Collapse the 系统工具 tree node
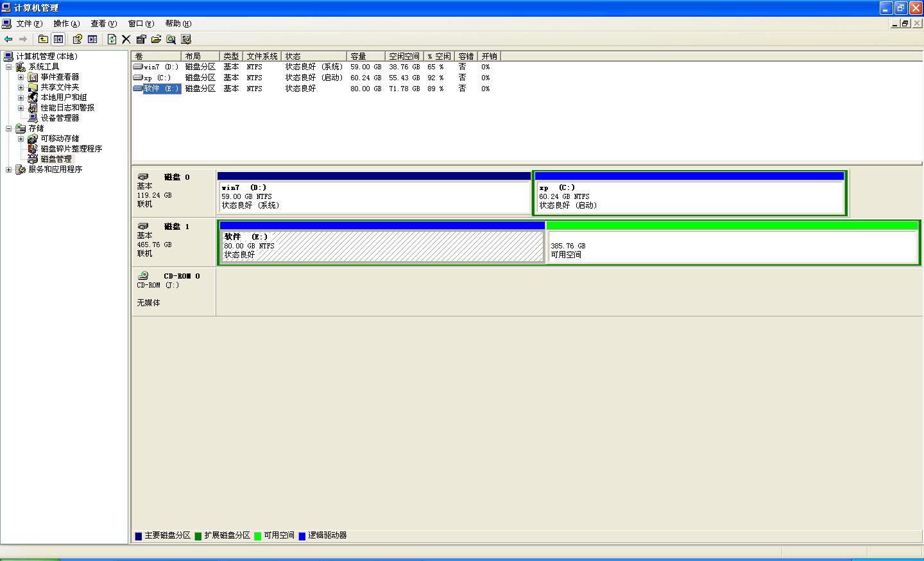This screenshot has width=924, height=561. (x=9, y=67)
